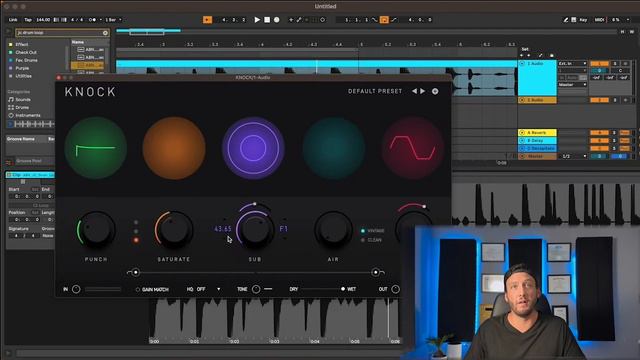Select the top Saturate mode dot
The height and width of the screenshot is (360, 640).
[x=136, y=222]
